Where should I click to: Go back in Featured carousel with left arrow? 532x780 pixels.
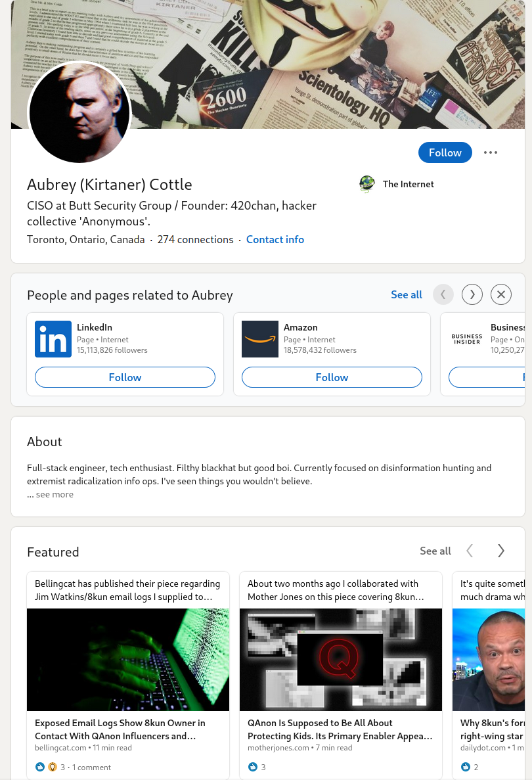click(x=470, y=551)
